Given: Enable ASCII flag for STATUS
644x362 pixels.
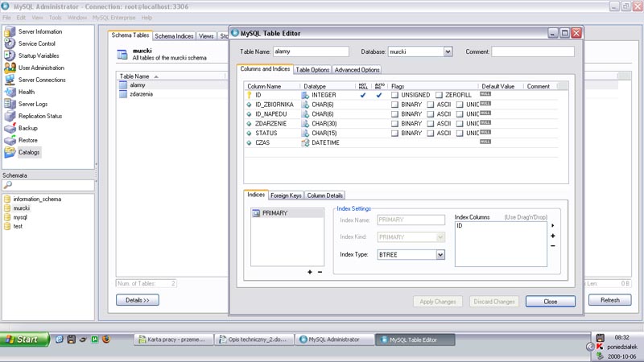Looking at the screenshot, I should pyautogui.click(x=431, y=134).
